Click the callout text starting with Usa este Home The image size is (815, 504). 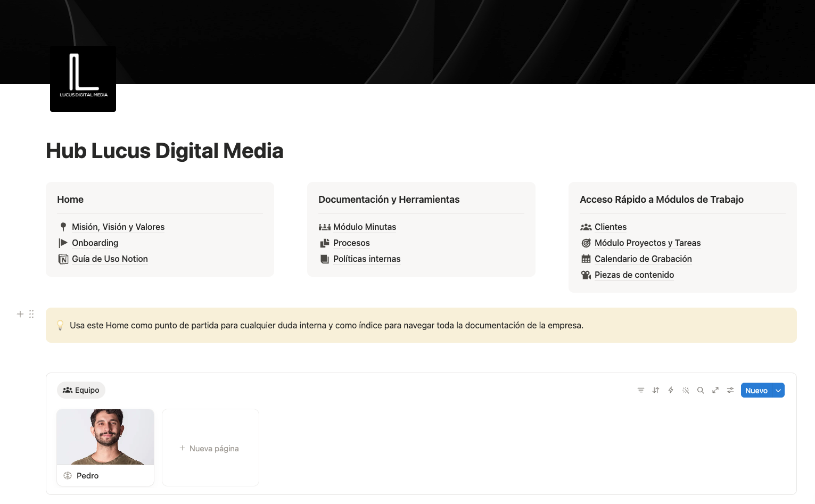tap(326, 325)
